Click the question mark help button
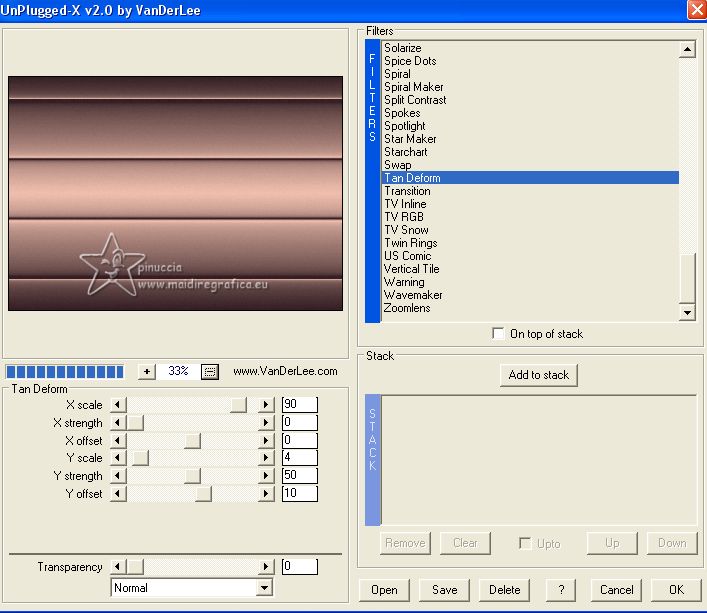Screen dimensions: 707x613 click(x=561, y=590)
